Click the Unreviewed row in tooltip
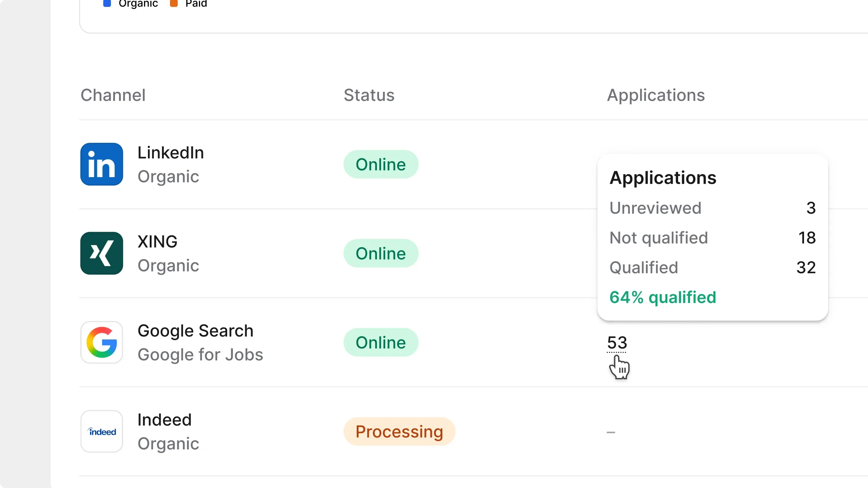This screenshot has width=868, height=488. 712,208
